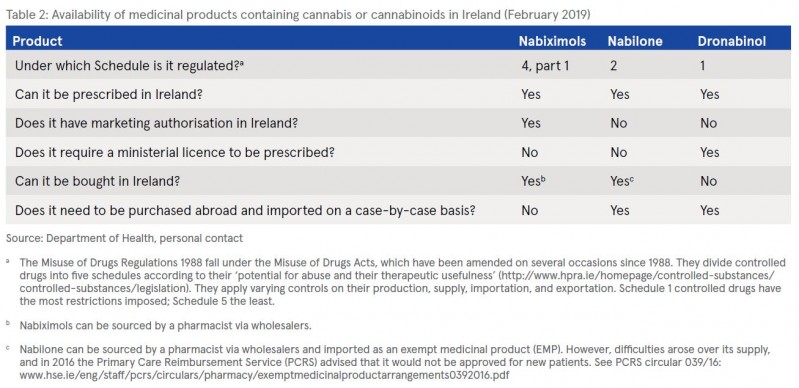Click footnote b about Nabiximols wholesalers
The image size is (799, 388).
point(166,325)
